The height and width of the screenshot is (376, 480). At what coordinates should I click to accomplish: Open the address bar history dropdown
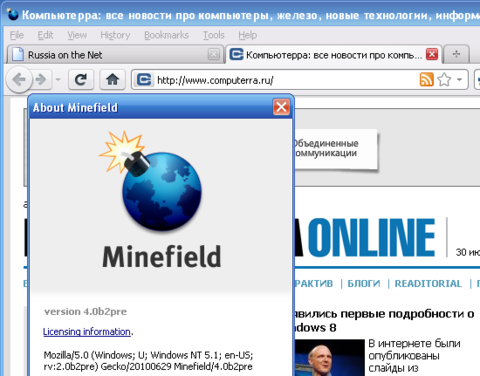[460, 80]
